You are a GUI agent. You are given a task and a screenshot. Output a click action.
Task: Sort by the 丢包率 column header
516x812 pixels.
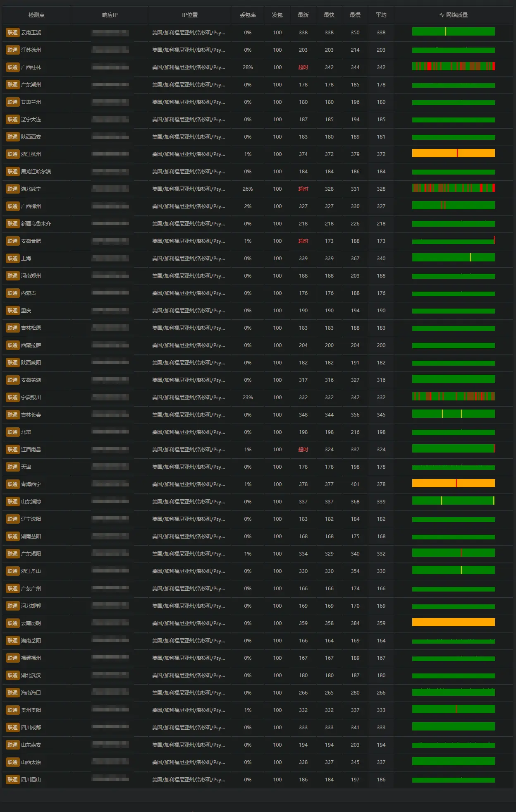[x=248, y=15]
